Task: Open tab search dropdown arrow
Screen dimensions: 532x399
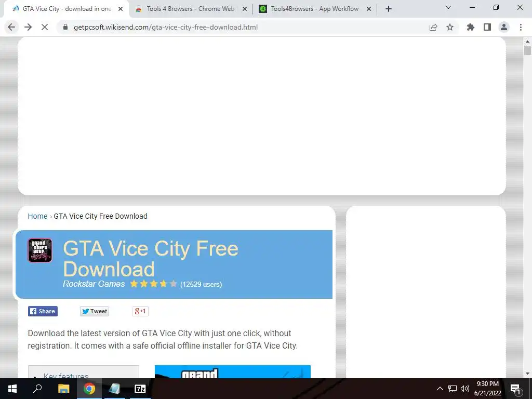Action: click(448, 7)
